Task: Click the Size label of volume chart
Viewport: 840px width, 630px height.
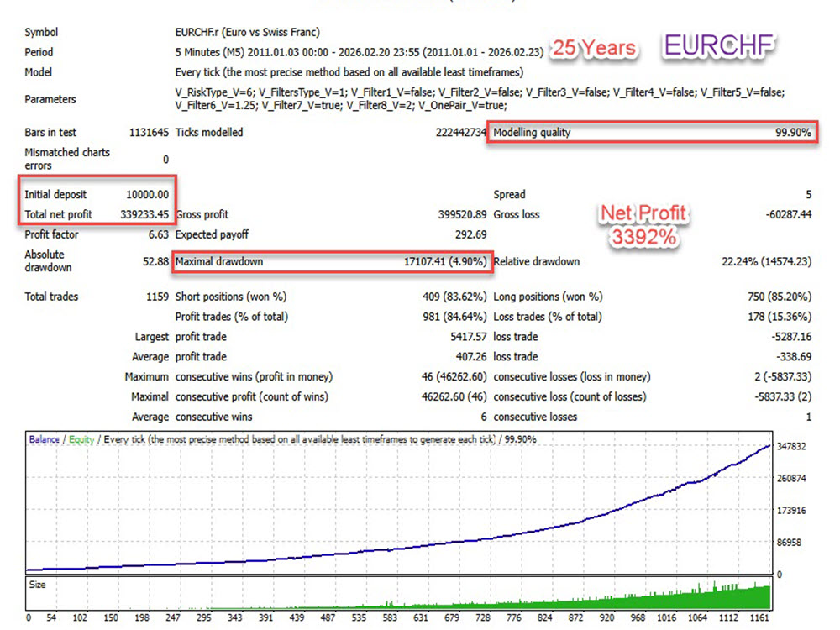Action: (37, 585)
